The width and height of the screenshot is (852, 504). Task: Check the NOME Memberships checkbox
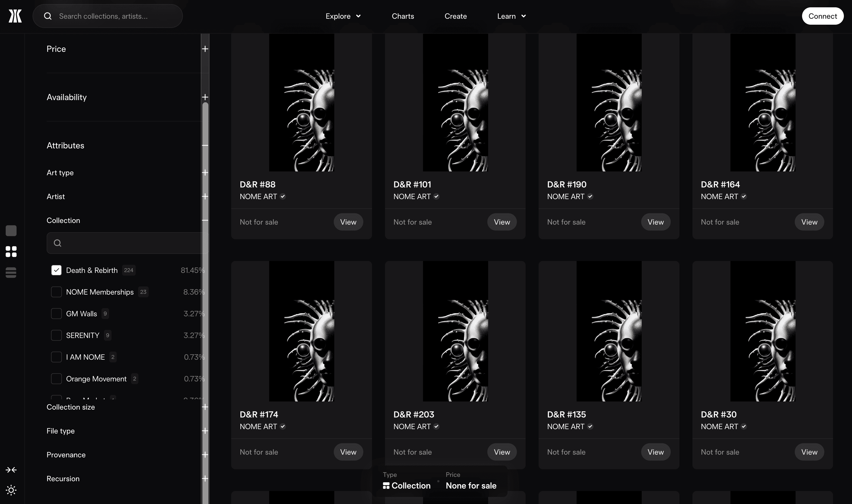point(56,292)
